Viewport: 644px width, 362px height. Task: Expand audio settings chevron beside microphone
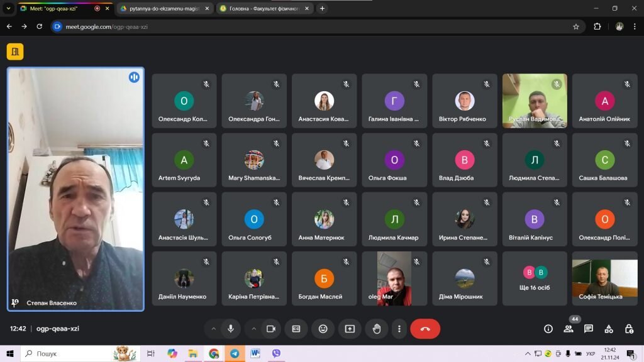coord(214,329)
